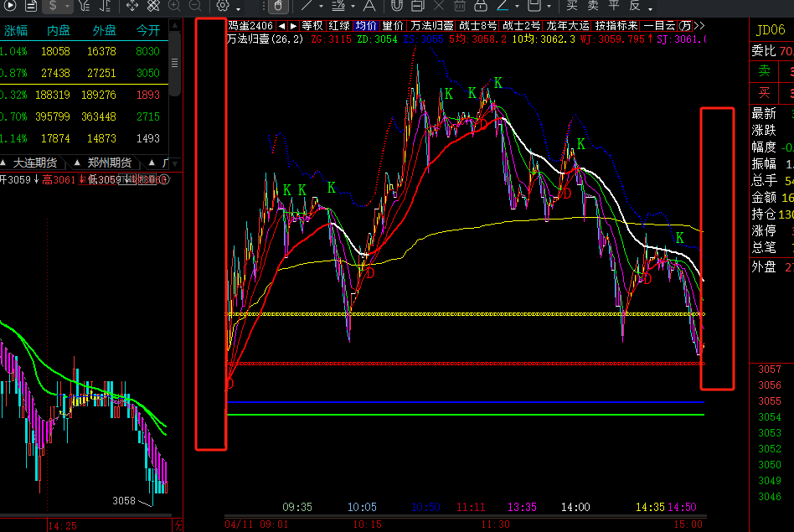Click the eraser clear drawings icon
Image resolution: width=794 pixels, height=532 pixels.
coord(153,6)
